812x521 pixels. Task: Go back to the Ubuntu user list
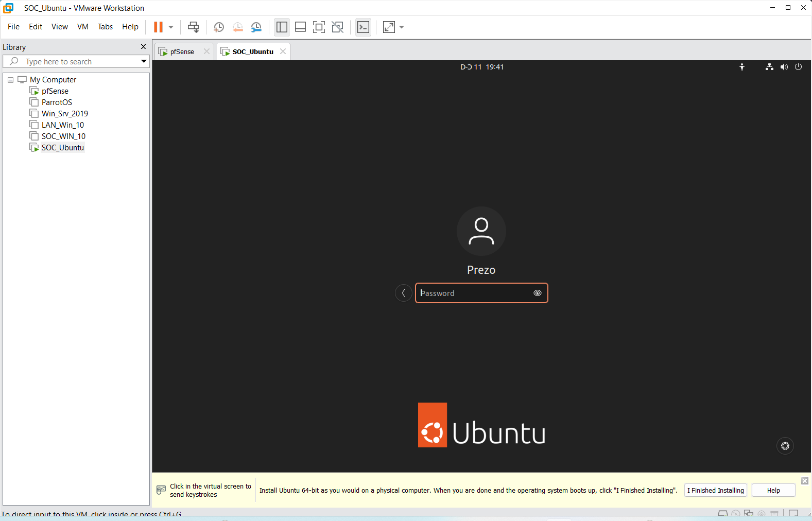tap(403, 293)
